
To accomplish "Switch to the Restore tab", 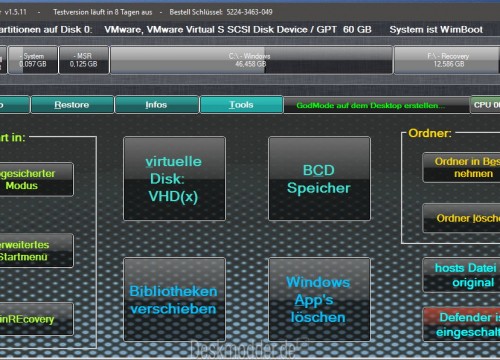I will point(72,105).
